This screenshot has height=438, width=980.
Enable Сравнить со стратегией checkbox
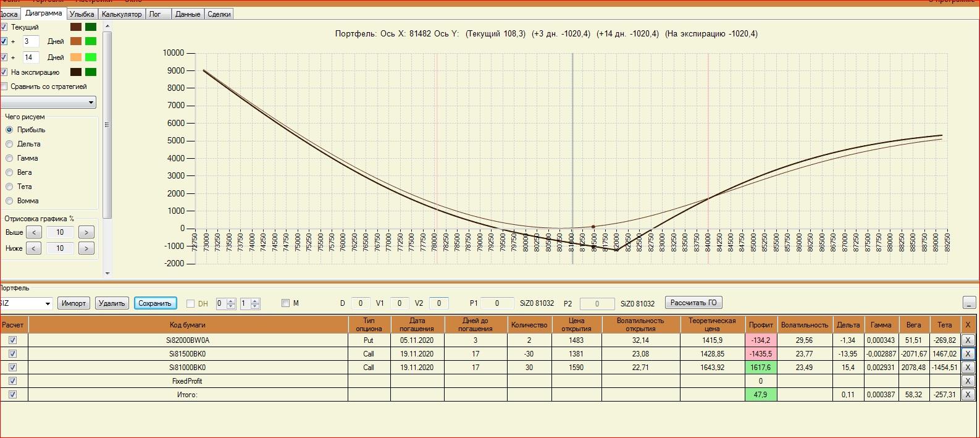click(x=4, y=86)
